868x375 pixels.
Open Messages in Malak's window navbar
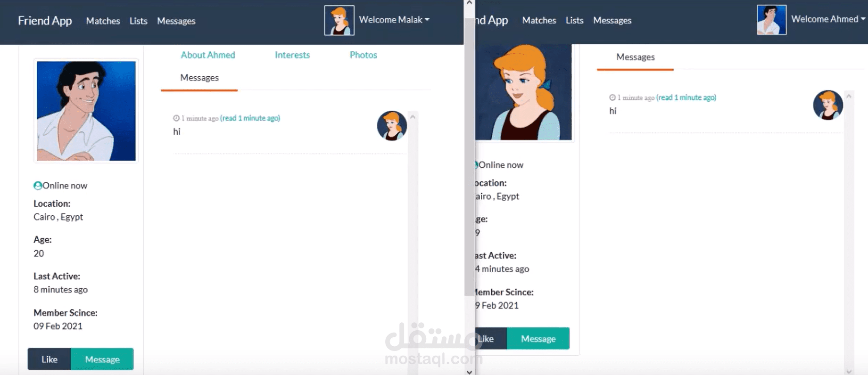point(176,21)
